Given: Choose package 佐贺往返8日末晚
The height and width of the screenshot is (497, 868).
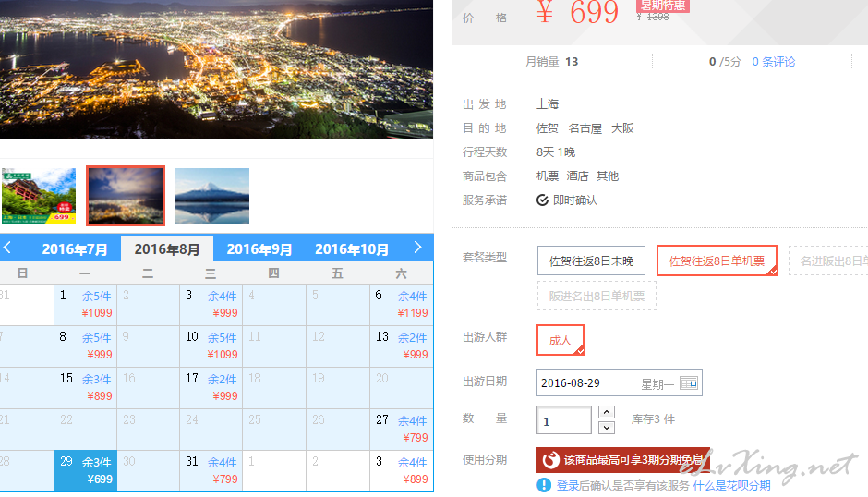Looking at the screenshot, I should pos(591,261).
